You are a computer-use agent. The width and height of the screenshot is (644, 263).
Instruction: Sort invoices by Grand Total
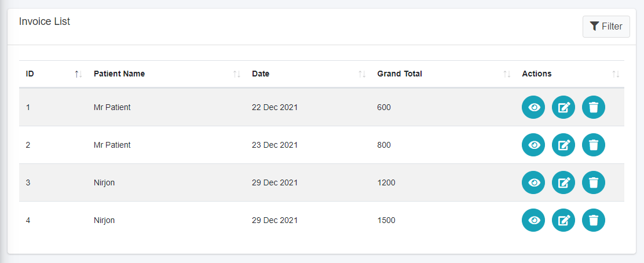pos(400,74)
